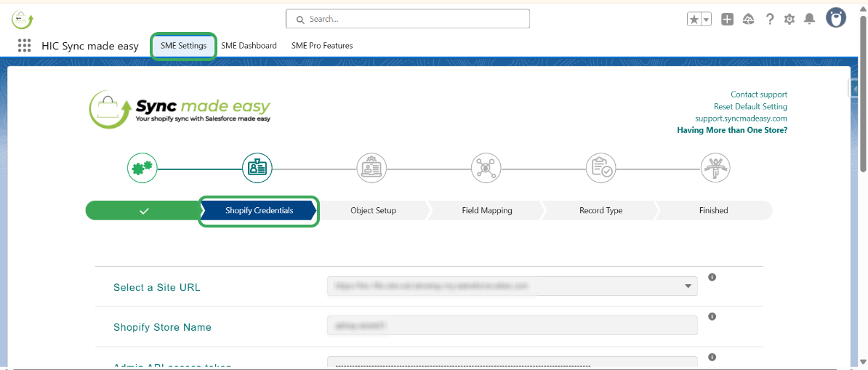The height and width of the screenshot is (370, 868).
Task: Click the Shopify Credentials ID card step icon
Action: [257, 167]
